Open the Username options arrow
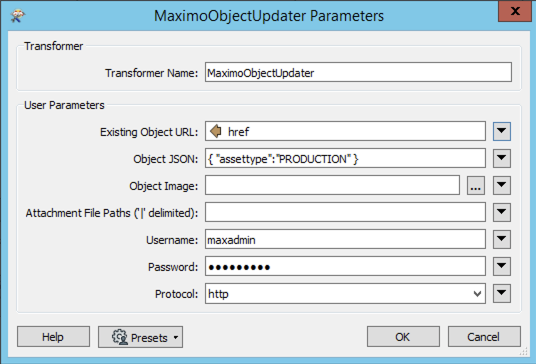 point(501,239)
